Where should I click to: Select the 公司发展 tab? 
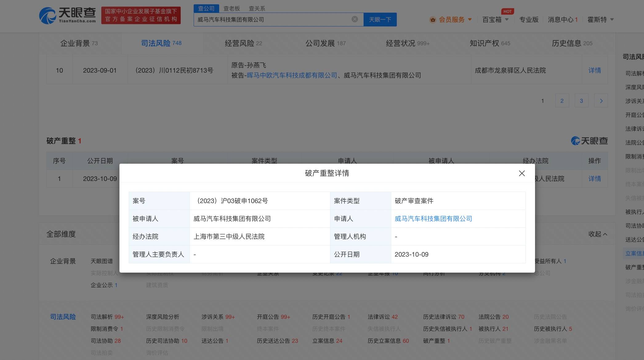pyautogui.click(x=325, y=43)
